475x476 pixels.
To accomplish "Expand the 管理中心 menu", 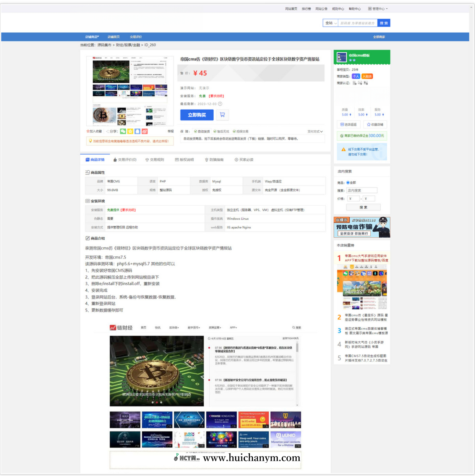I will (378, 9).
